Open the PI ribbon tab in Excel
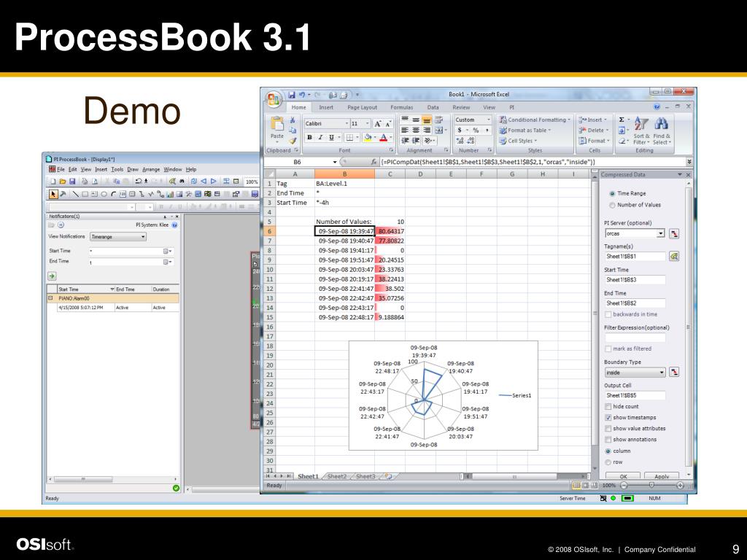747x560 pixels. (x=511, y=108)
